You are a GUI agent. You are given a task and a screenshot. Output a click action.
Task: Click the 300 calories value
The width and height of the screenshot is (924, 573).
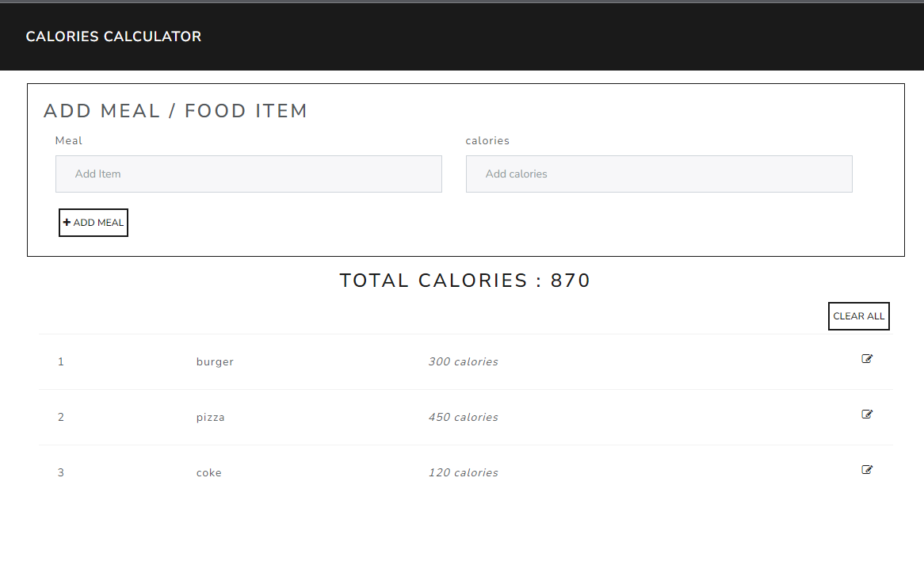pyautogui.click(x=463, y=361)
